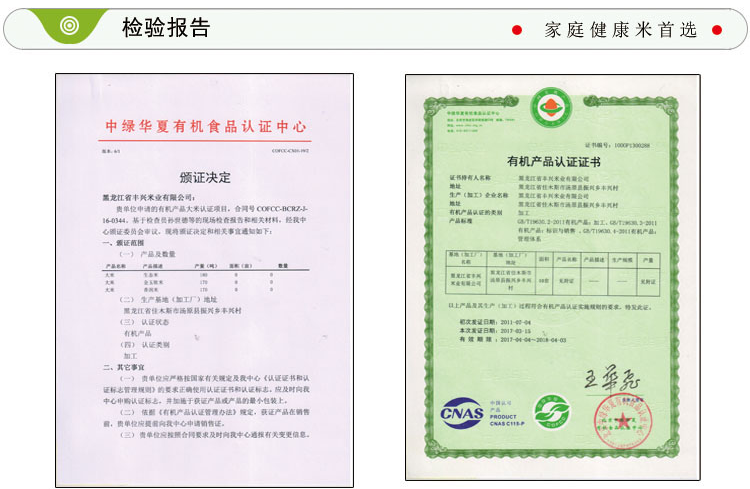Click the red dot before 家庭健康米首选
Image resolution: width=750 pixels, height=489 pixels.
517,30
